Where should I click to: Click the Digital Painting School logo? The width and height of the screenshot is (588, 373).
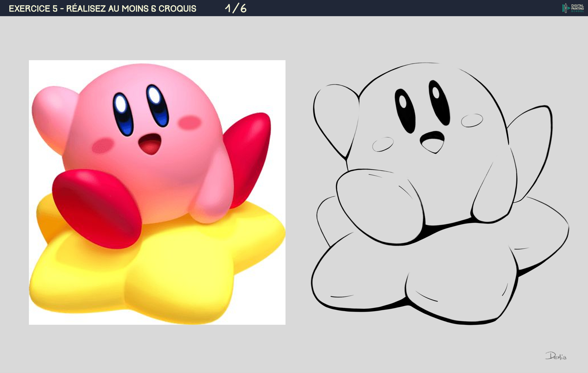[573, 8]
